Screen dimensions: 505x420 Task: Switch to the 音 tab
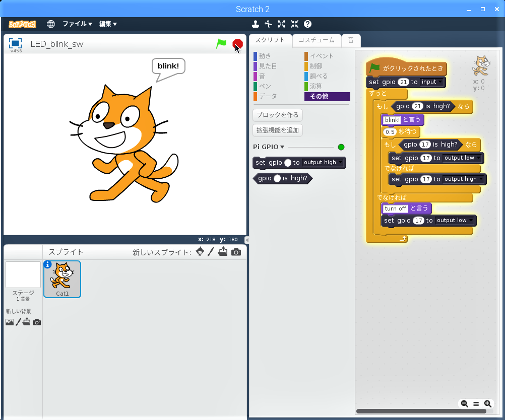[x=351, y=40]
